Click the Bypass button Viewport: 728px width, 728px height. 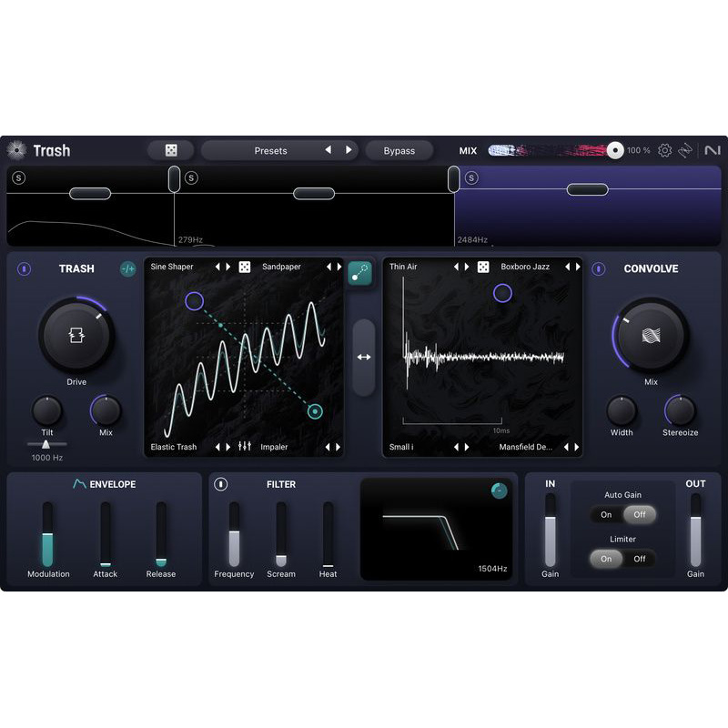pos(399,150)
